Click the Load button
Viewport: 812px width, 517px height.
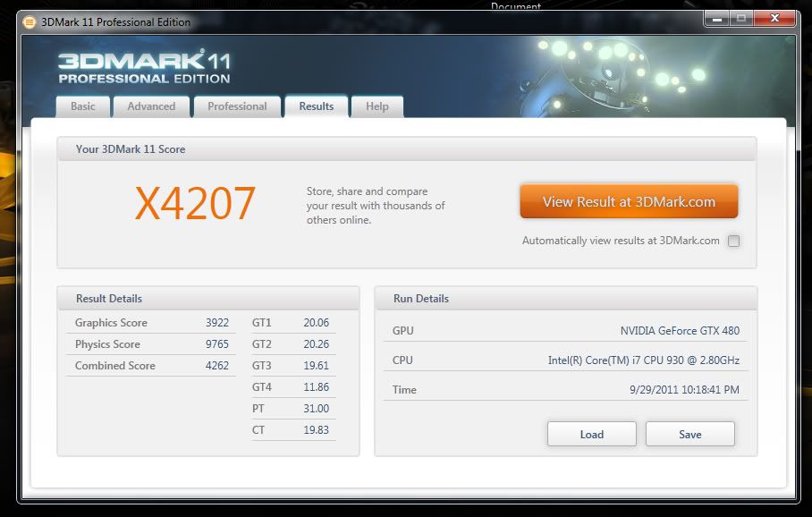591,435
